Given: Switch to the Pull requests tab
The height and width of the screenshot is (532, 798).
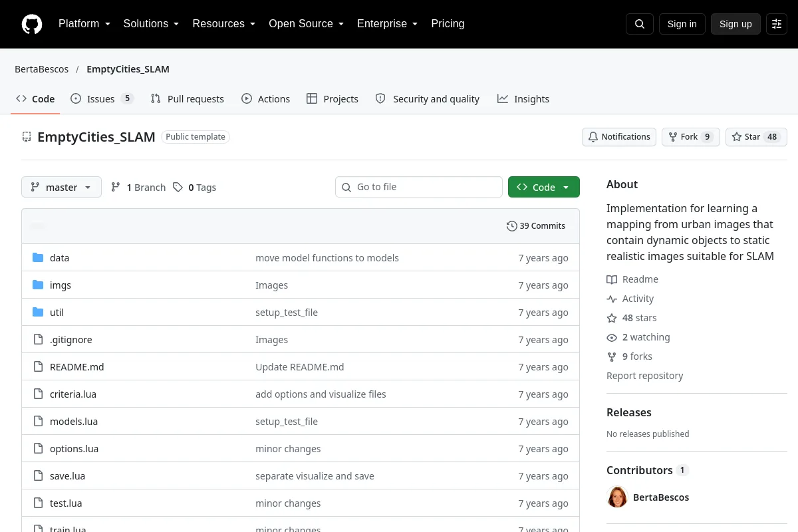Looking at the screenshot, I should coord(188,99).
